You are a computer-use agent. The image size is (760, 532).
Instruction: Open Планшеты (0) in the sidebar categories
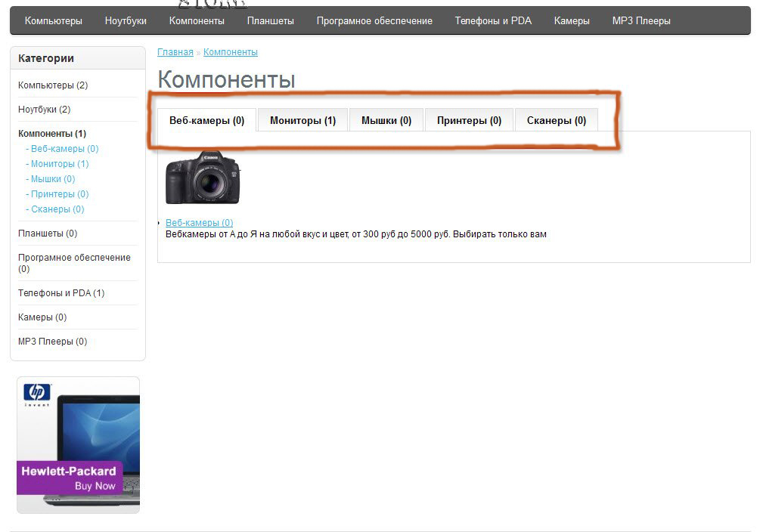click(48, 234)
